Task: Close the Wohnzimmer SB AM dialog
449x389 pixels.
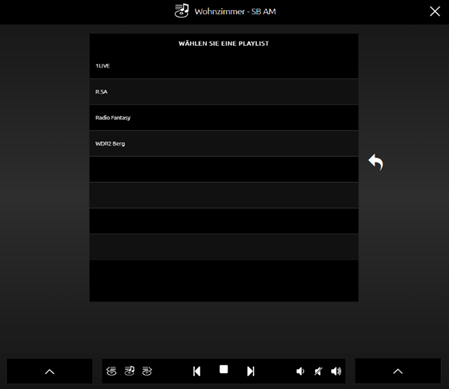Action: click(x=435, y=11)
